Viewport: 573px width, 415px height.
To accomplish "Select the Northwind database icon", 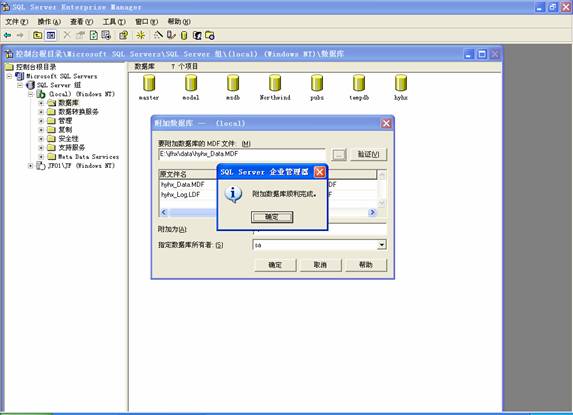I will click(x=275, y=83).
